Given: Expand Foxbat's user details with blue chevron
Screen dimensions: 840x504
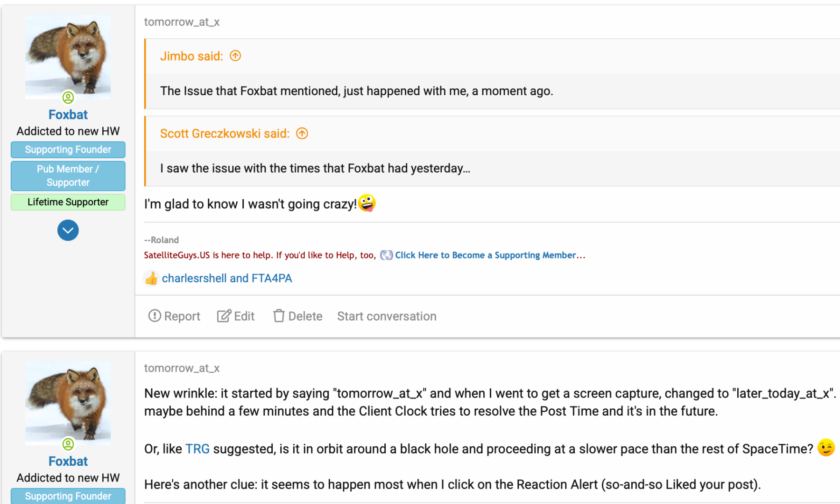Looking at the screenshot, I should pyautogui.click(x=68, y=231).
